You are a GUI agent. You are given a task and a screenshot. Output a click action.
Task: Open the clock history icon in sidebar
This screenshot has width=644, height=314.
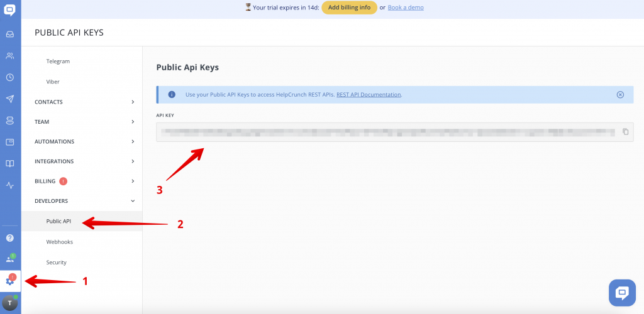coord(10,77)
